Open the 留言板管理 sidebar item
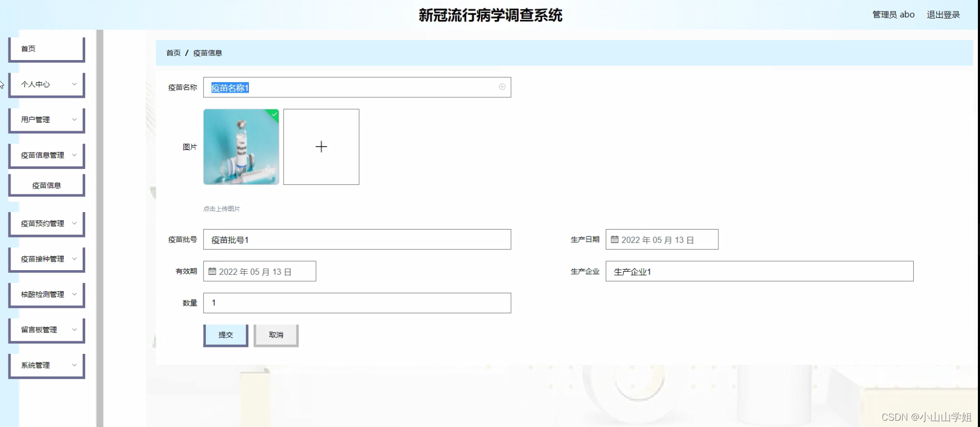The height and width of the screenshot is (427, 980). [47, 330]
